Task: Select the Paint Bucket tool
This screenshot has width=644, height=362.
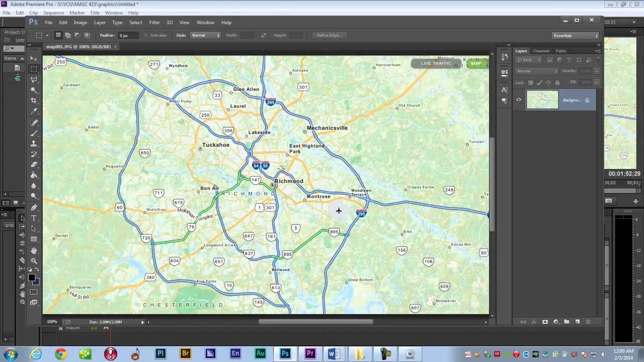Action: 34,175
